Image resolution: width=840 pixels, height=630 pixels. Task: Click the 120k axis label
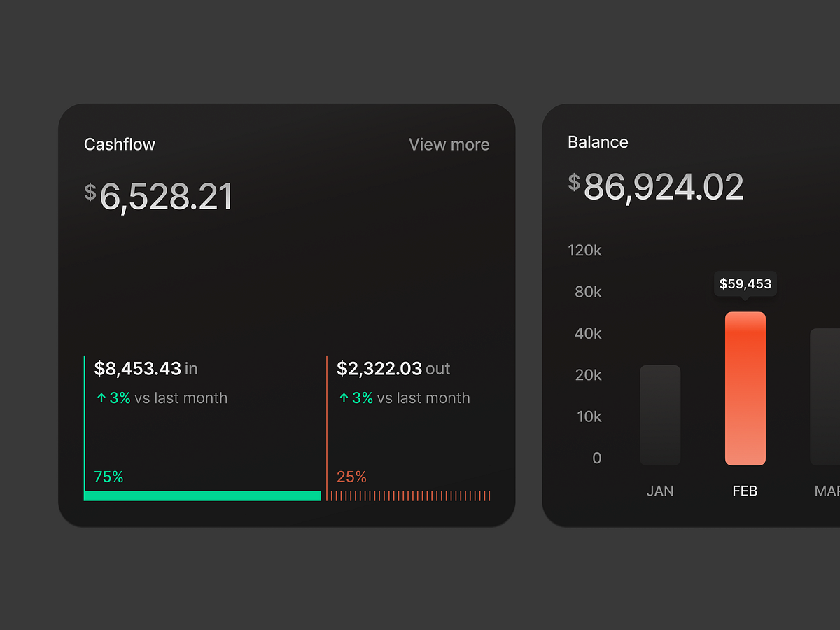(x=584, y=250)
